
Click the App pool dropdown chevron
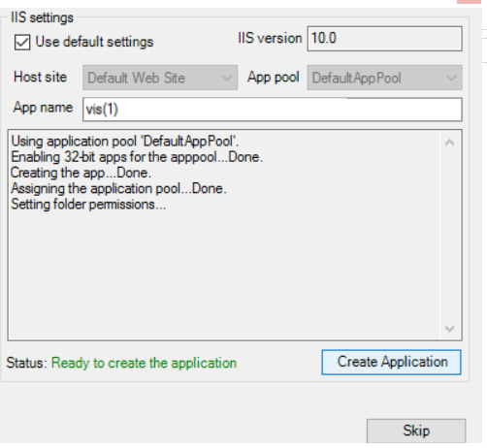451,78
